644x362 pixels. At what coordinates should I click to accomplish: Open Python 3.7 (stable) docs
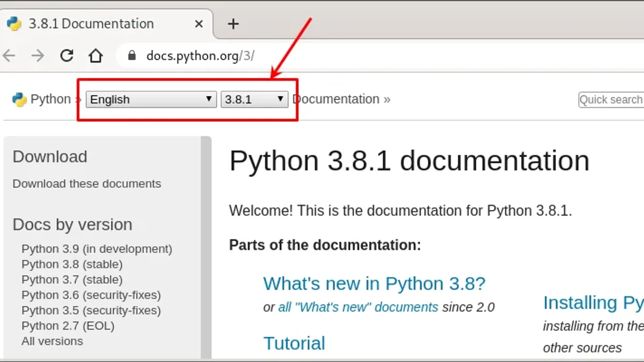72,280
